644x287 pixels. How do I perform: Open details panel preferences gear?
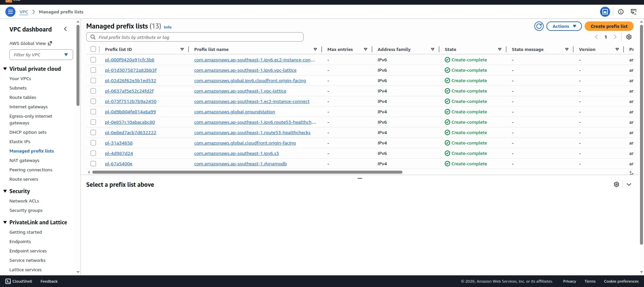pos(616,184)
